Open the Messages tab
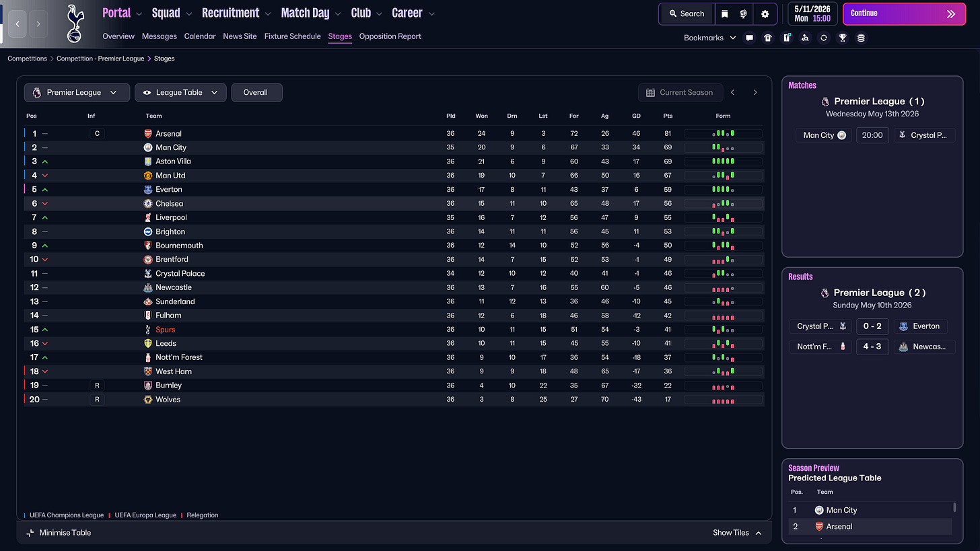This screenshot has height=551, width=980. [160, 36]
